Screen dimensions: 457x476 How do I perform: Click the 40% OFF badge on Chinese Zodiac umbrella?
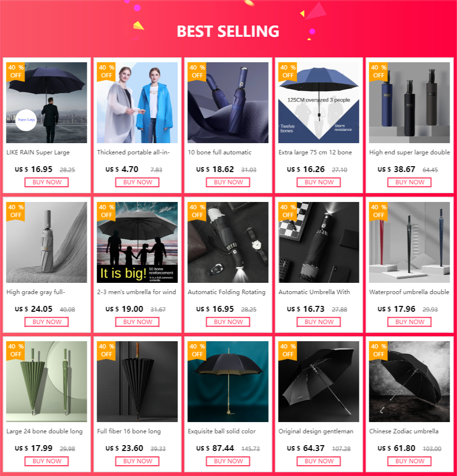pyautogui.click(x=379, y=351)
